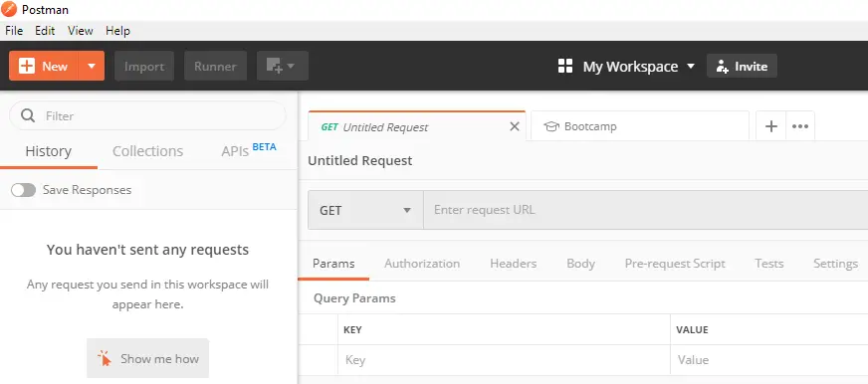The image size is (868, 384).
Task: Open the Body tab
Action: (580, 264)
